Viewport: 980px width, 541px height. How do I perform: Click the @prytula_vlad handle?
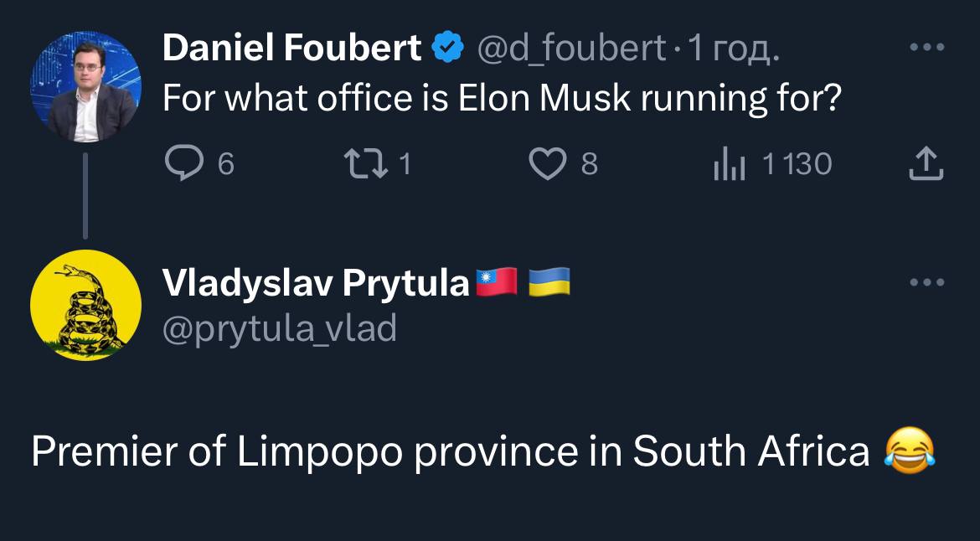point(279,328)
